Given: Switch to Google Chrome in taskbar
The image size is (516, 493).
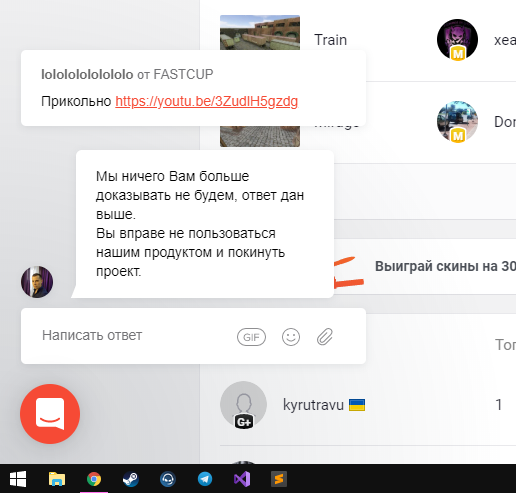Looking at the screenshot, I should tap(94, 479).
